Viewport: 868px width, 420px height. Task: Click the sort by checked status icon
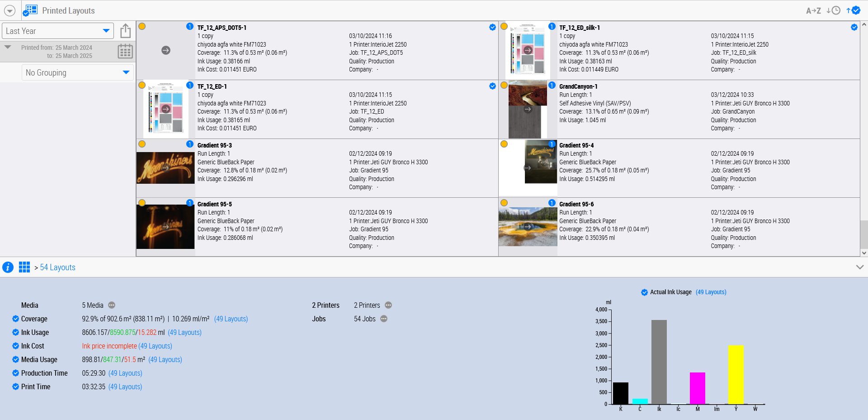click(x=853, y=10)
